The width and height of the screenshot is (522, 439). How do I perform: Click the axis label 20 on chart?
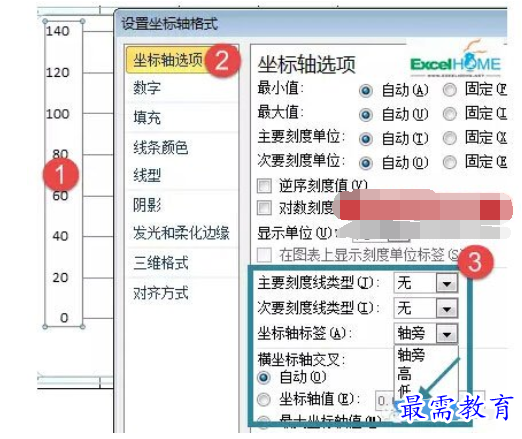[60, 277]
